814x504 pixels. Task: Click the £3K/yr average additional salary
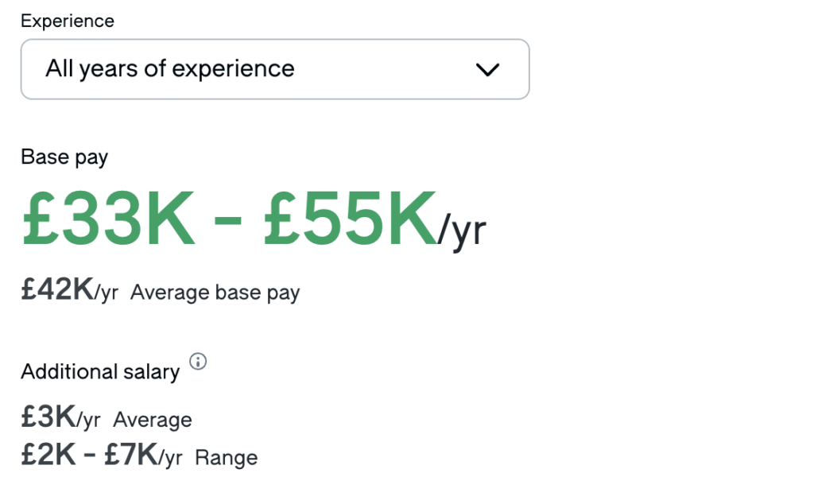point(60,417)
